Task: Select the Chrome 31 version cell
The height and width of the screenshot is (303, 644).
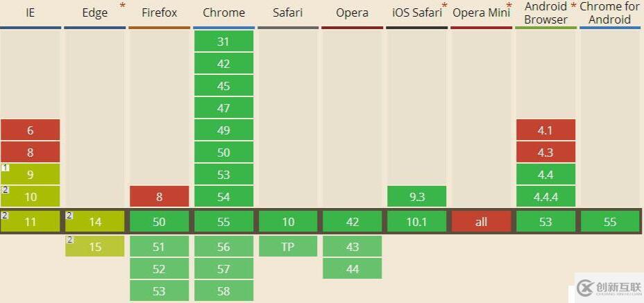Action: pos(223,42)
